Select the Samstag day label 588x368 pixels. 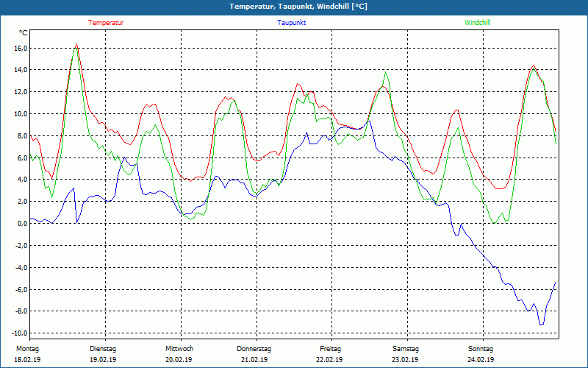tap(405, 349)
